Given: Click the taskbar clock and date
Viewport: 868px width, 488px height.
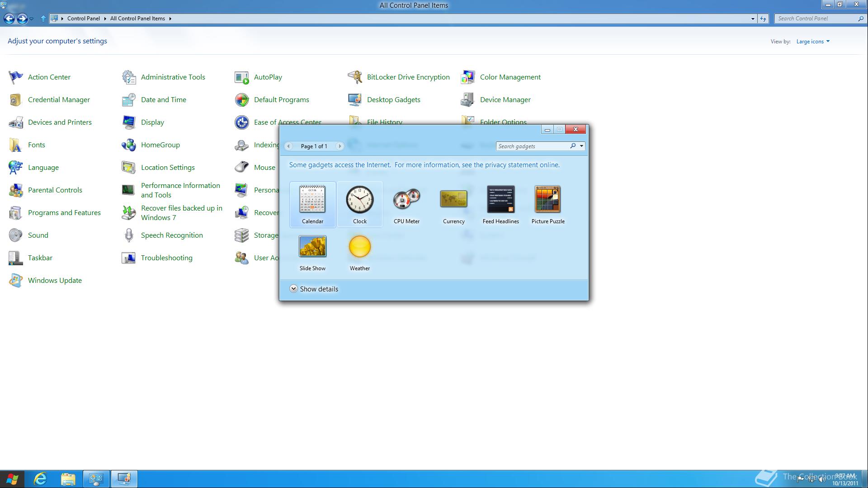Looking at the screenshot, I should coord(845,479).
